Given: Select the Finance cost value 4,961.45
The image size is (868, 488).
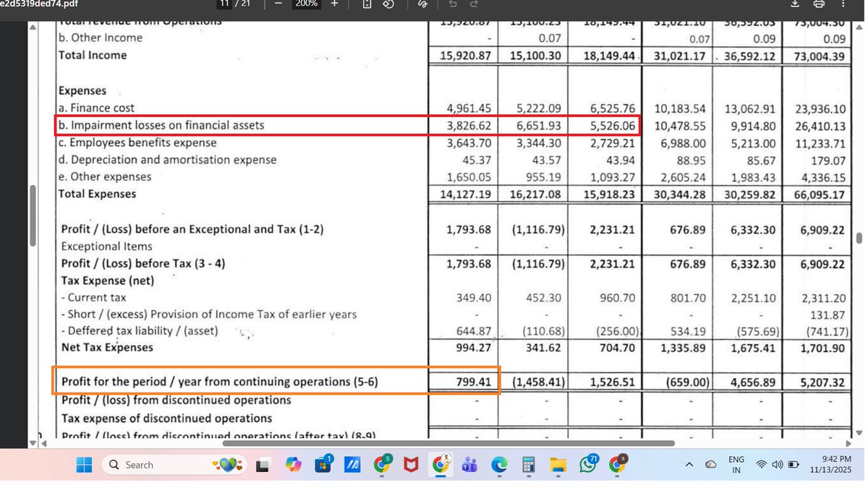Looking at the screenshot, I should point(469,108).
